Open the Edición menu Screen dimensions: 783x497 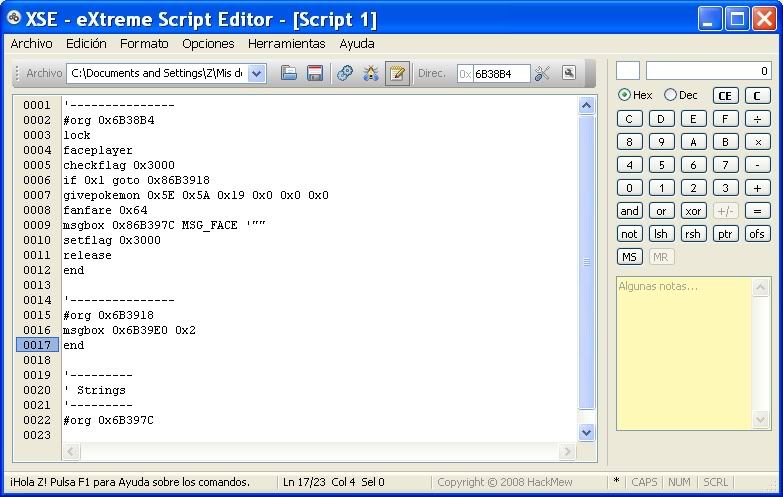pyautogui.click(x=86, y=44)
